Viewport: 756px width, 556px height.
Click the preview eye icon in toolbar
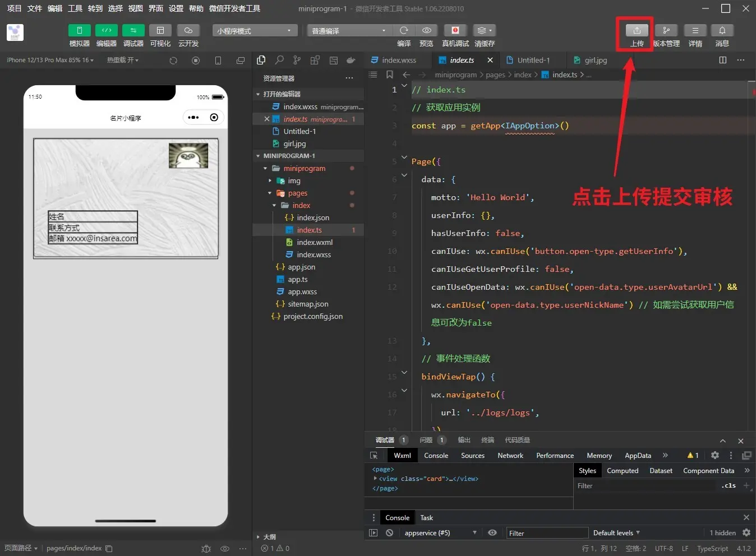[426, 31]
